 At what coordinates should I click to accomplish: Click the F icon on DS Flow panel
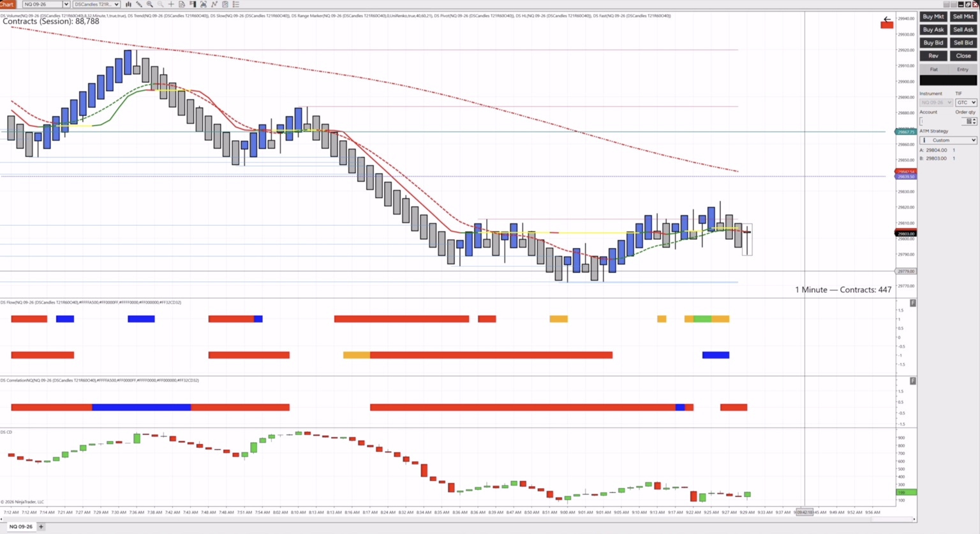[913, 303]
